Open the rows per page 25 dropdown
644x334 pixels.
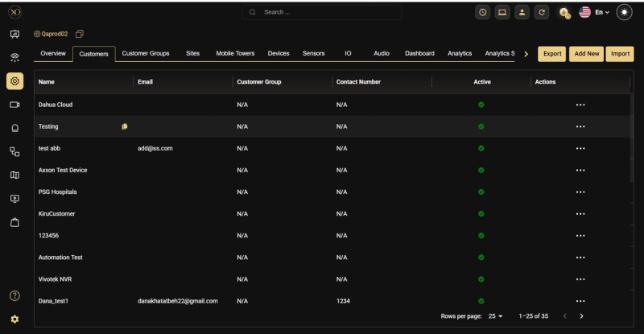click(x=495, y=316)
